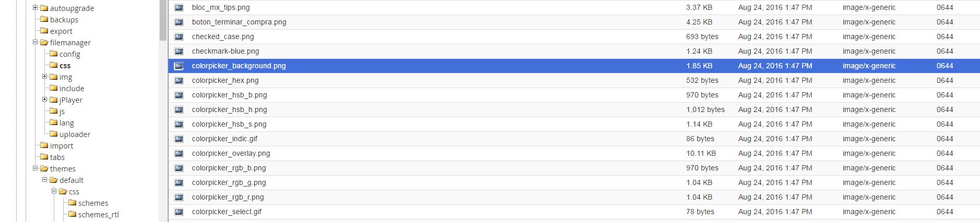The width and height of the screenshot is (980, 222).
Task: Expand the img folder node
Action: [x=45, y=77]
